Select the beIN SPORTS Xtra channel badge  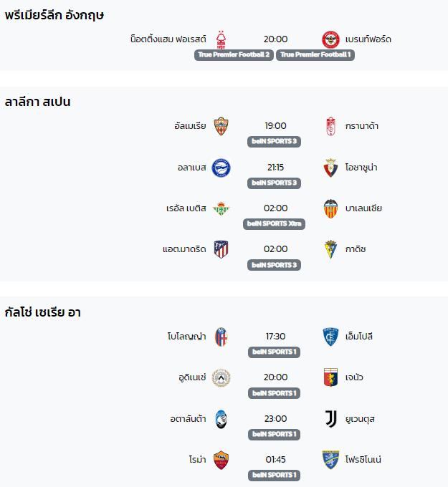point(274,224)
